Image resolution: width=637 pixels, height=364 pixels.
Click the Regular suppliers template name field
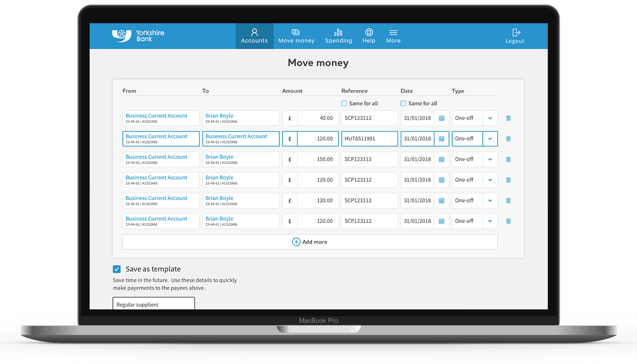154,304
